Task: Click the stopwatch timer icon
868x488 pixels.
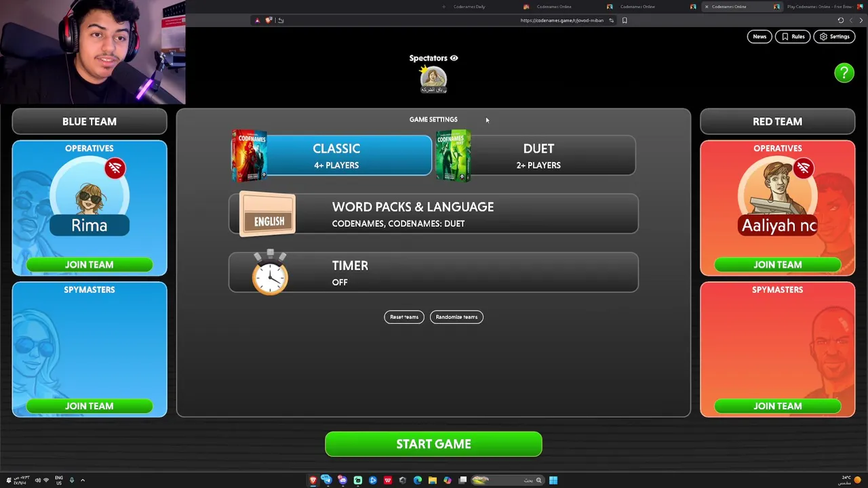Action: (x=270, y=272)
